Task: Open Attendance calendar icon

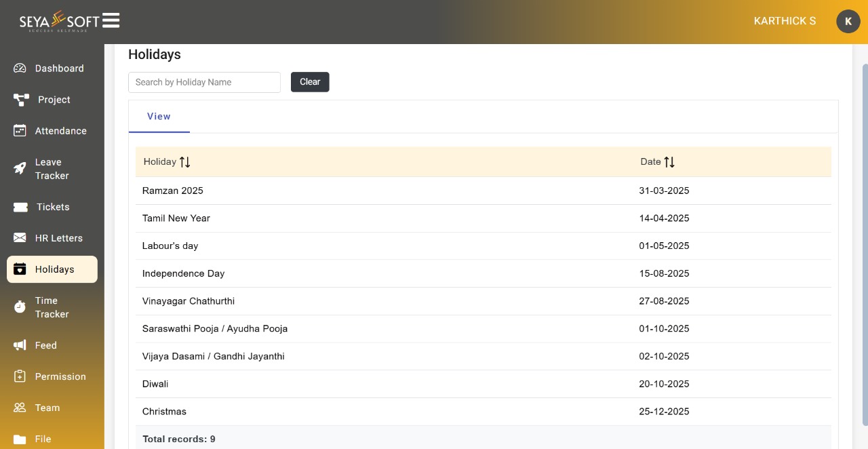Action: (x=20, y=131)
